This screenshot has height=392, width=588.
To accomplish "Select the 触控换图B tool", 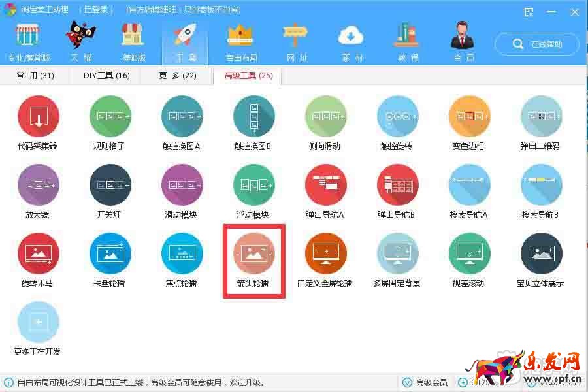I will coord(254,116).
